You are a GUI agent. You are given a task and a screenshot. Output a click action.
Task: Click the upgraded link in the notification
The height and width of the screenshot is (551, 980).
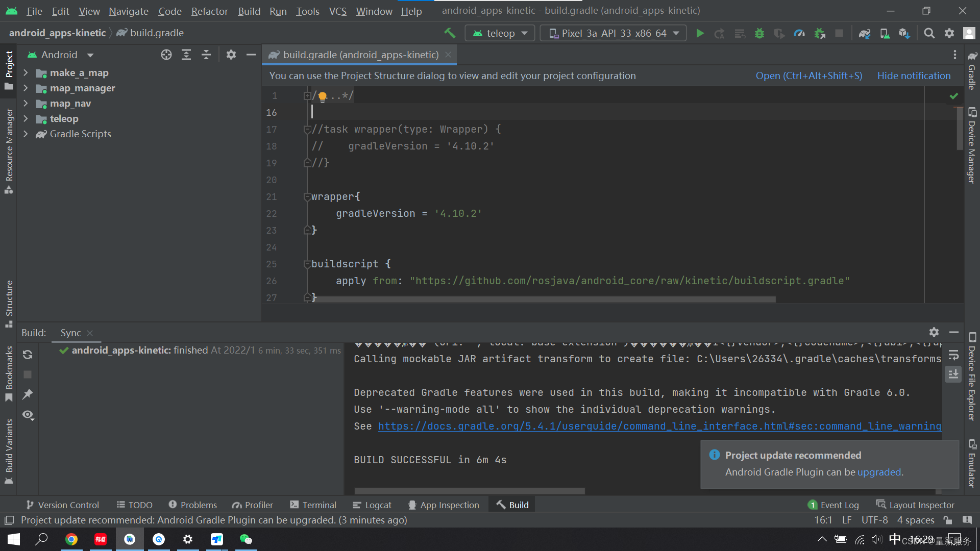[879, 472]
